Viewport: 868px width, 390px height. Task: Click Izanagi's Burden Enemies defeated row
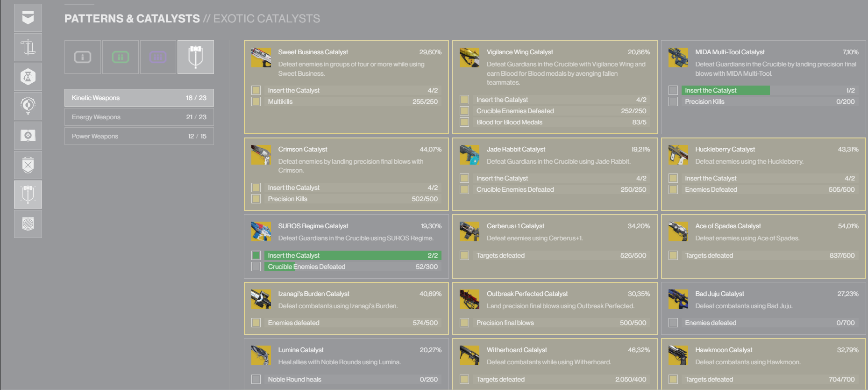353,323
